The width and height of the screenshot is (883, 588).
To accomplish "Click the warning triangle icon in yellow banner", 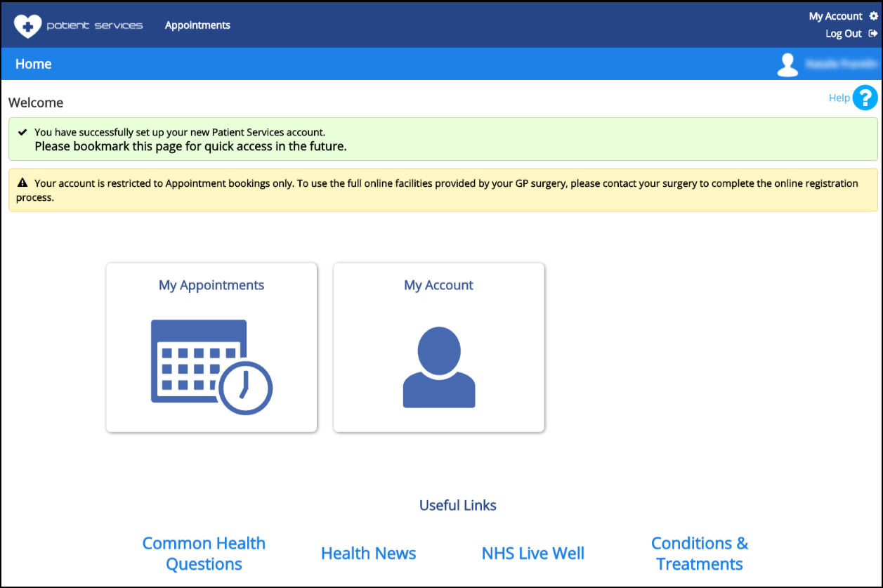I will pyautogui.click(x=22, y=183).
